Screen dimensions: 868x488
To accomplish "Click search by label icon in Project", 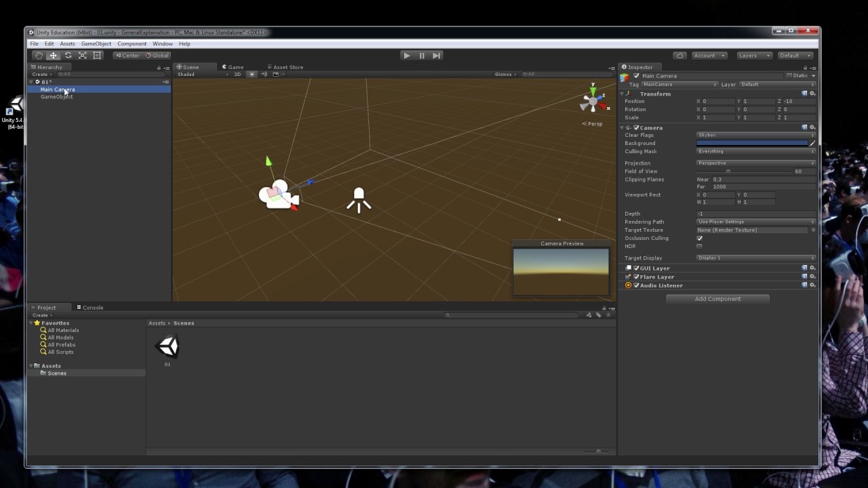I will [x=598, y=314].
